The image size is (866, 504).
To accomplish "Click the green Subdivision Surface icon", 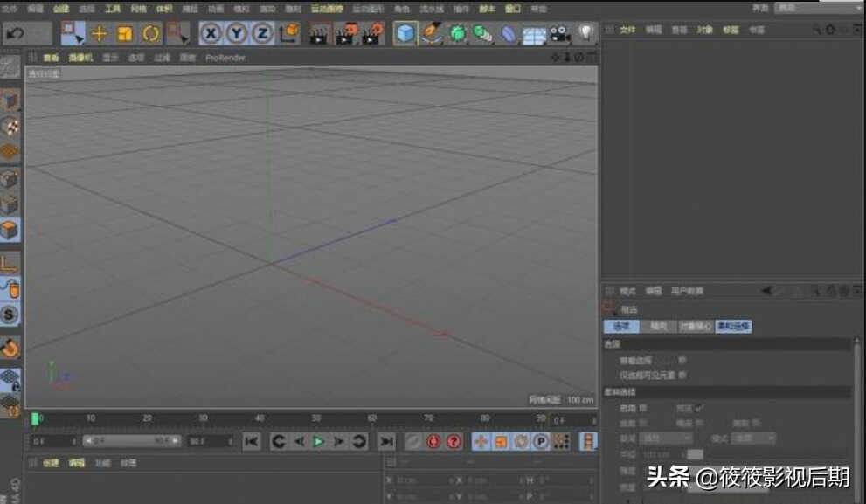I will (x=457, y=34).
